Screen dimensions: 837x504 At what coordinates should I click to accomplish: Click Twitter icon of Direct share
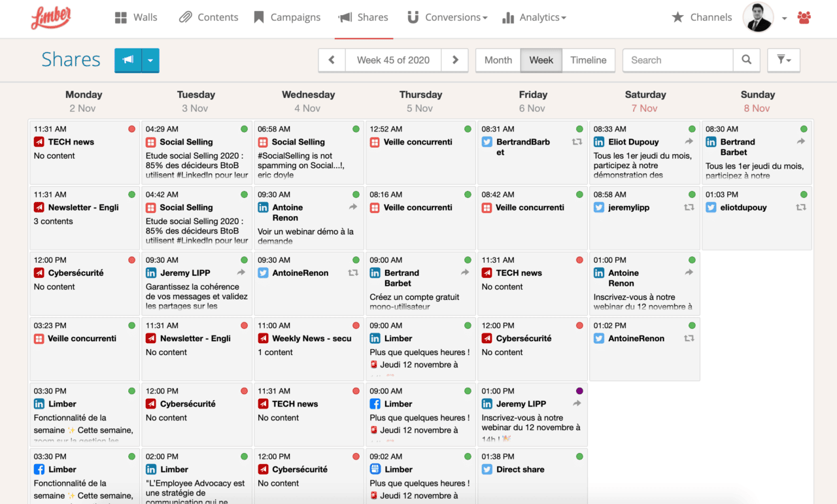point(487,469)
